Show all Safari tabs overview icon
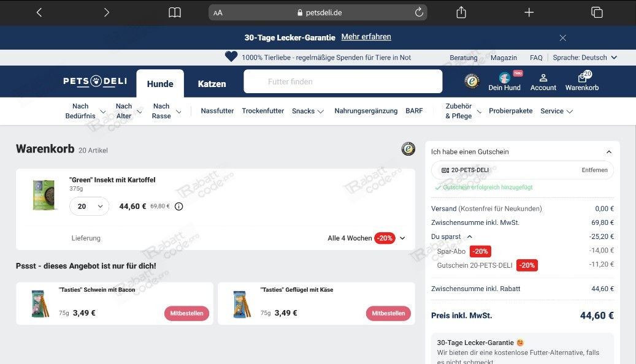The height and width of the screenshot is (364, 636). (x=597, y=13)
